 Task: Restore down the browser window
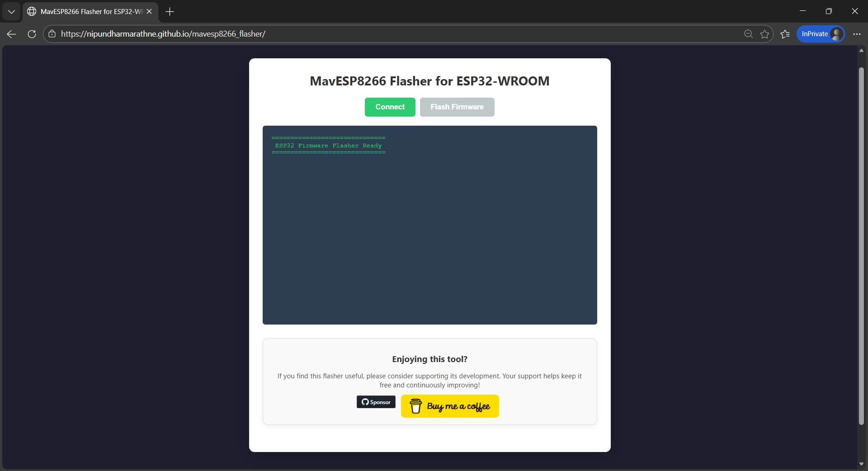829,11
